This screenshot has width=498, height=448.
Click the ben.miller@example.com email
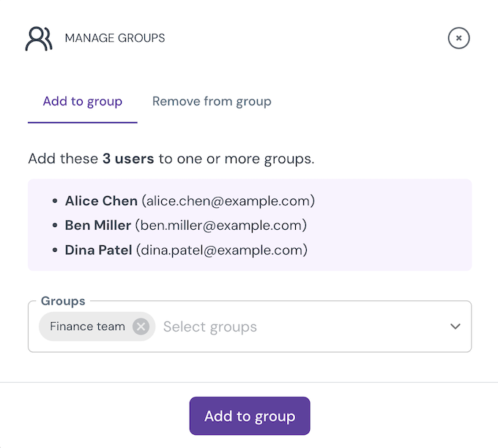pos(221,225)
